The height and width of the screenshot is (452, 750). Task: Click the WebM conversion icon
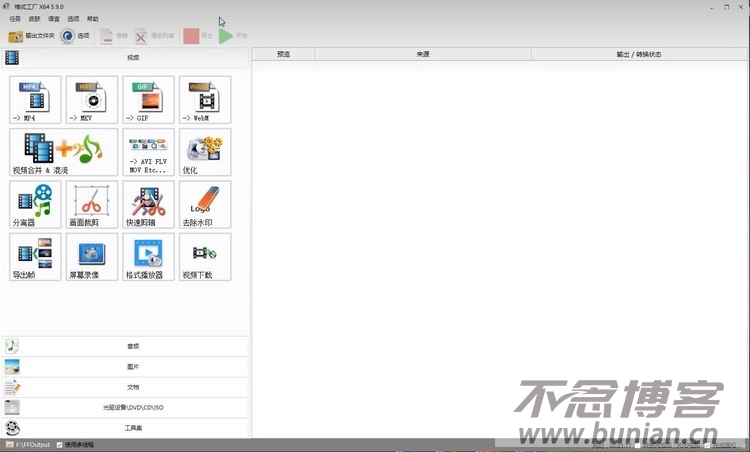coord(205,99)
